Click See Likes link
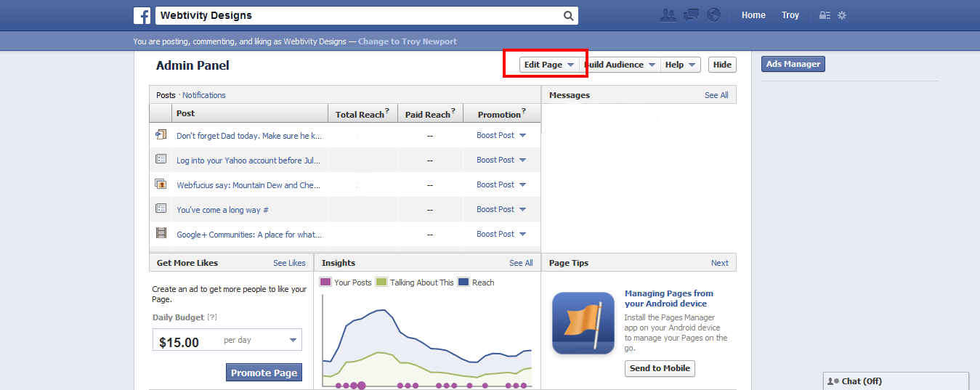980x390 pixels. [289, 263]
